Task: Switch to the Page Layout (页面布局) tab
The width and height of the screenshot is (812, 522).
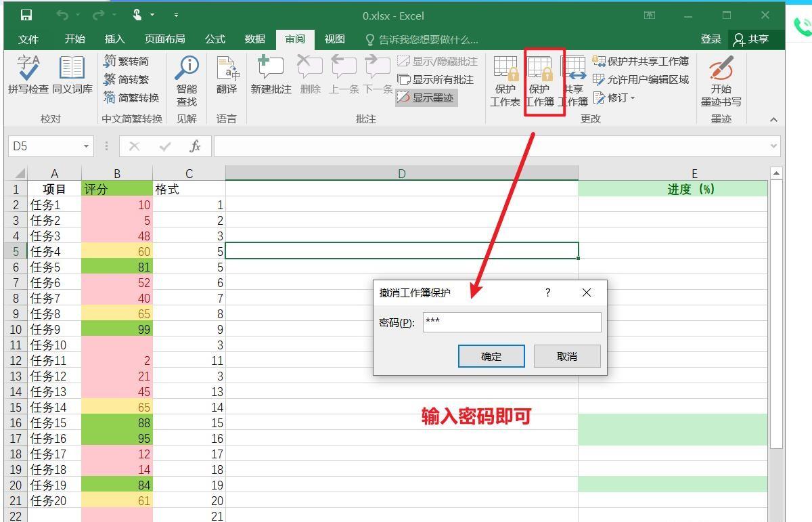Action: pyautogui.click(x=164, y=39)
